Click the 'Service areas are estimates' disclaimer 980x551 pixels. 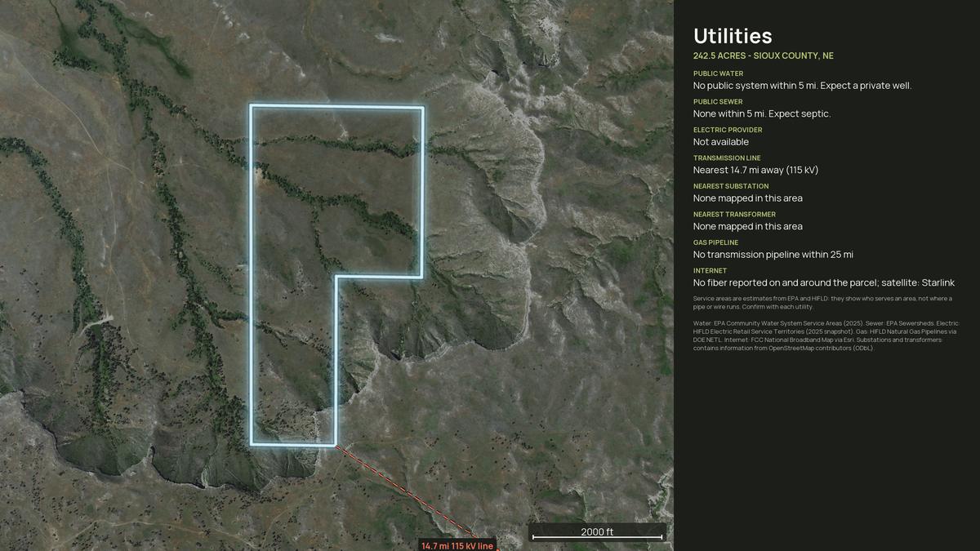click(823, 302)
